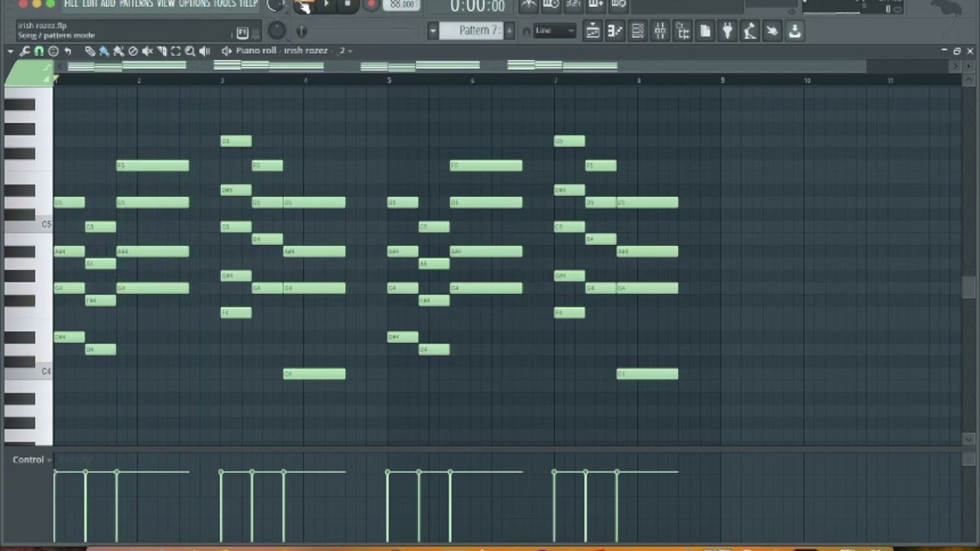Open the Line snap dropdown

(x=555, y=31)
